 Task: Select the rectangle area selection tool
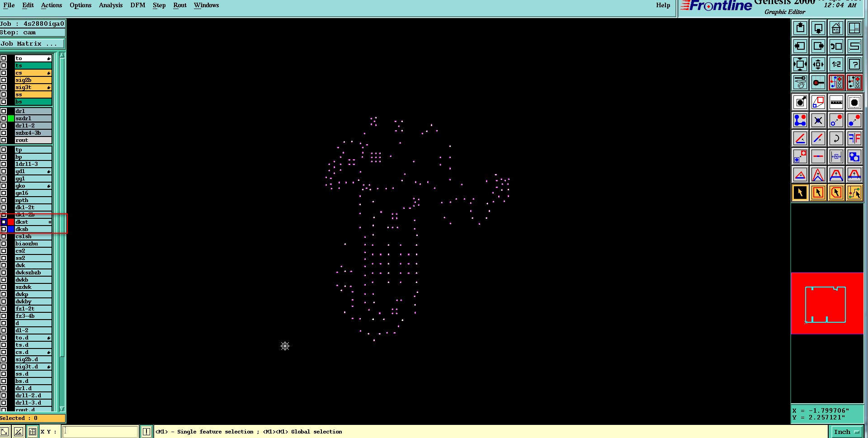[818, 193]
